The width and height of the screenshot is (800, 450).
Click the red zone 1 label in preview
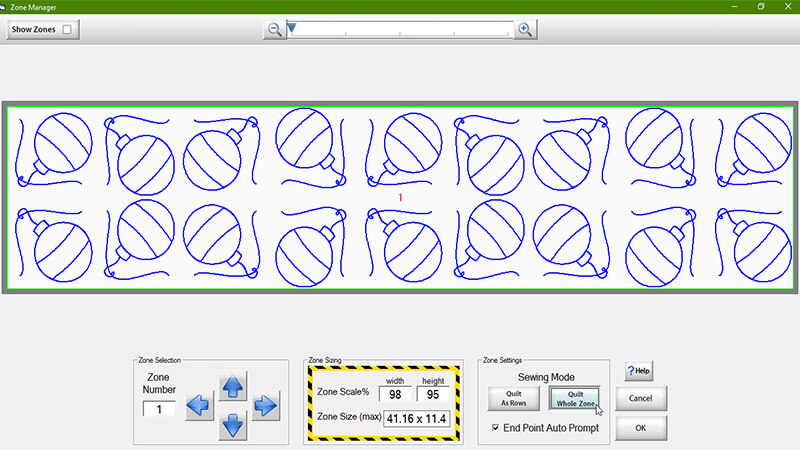click(400, 198)
